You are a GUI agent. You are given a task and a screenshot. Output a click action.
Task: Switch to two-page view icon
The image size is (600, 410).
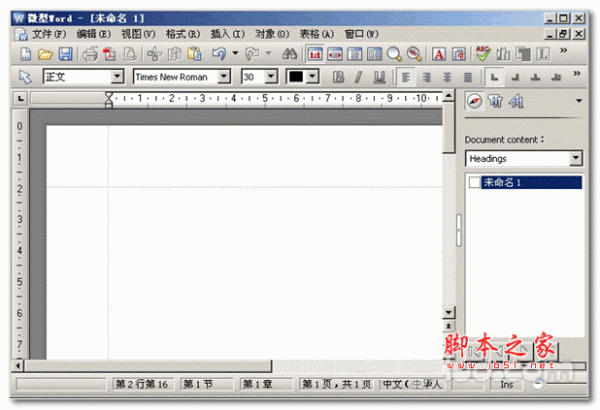[x=375, y=54]
